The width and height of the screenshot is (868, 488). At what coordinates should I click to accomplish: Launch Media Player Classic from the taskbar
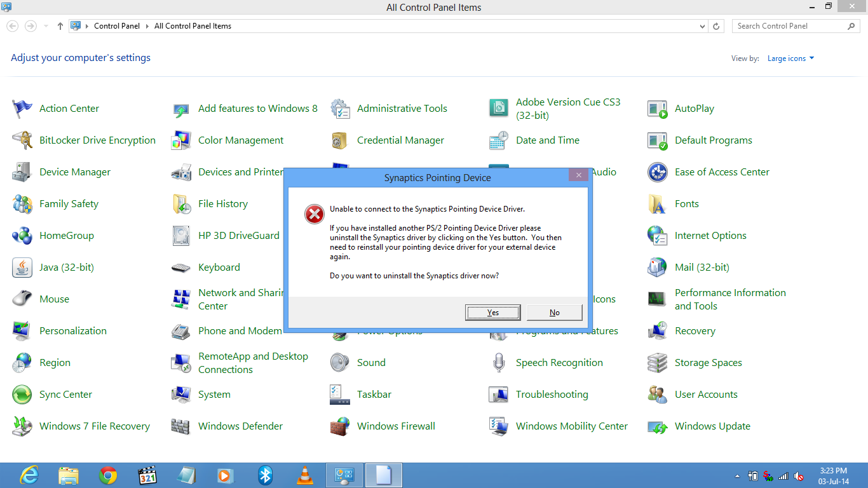pyautogui.click(x=147, y=475)
